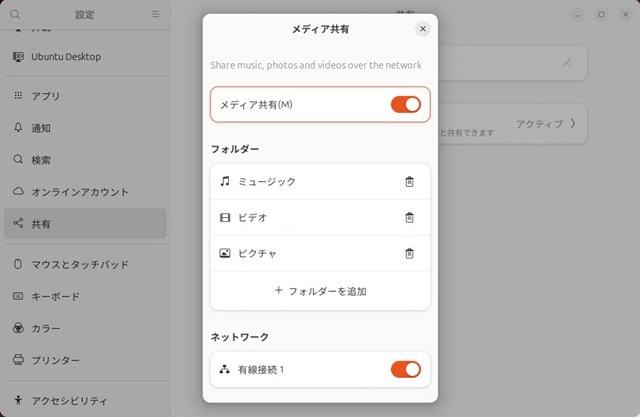Viewport: 640px width, 417px height.
Task: Delete the ミュージック folder with trash icon
Action: coord(409,182)
